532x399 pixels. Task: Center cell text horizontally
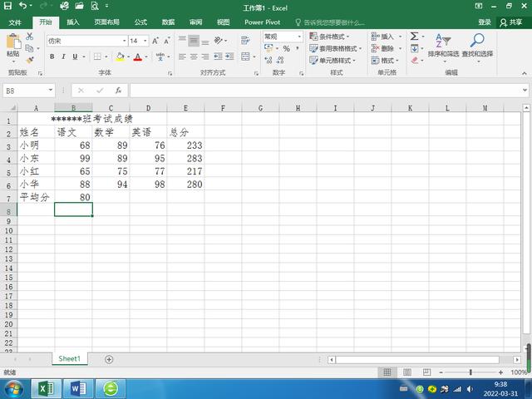point(194,57)
